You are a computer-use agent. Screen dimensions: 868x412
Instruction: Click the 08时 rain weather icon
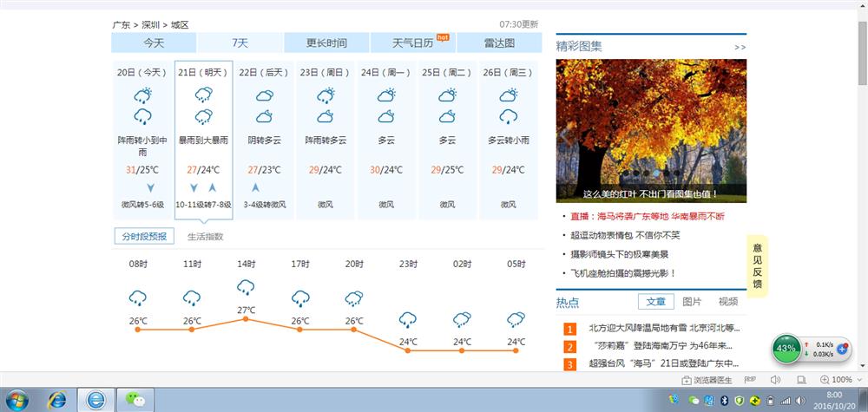click(137, 298)
